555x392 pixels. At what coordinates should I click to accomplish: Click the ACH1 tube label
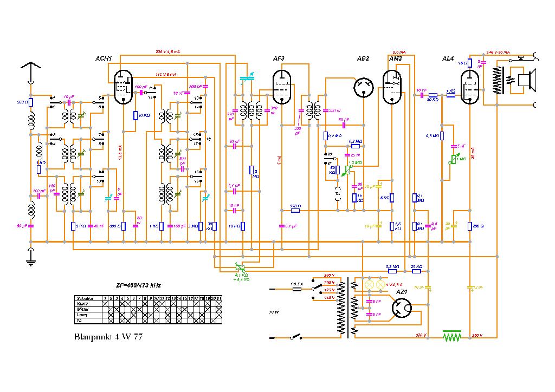pyautogui.click(x=104, y=58)
